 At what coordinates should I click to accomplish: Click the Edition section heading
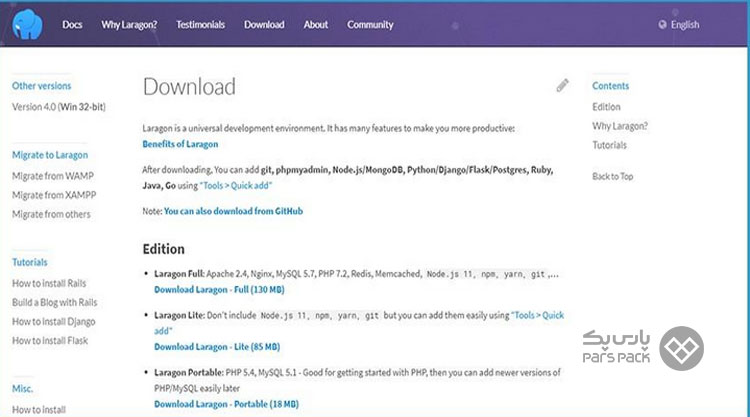tap(164, 249)
